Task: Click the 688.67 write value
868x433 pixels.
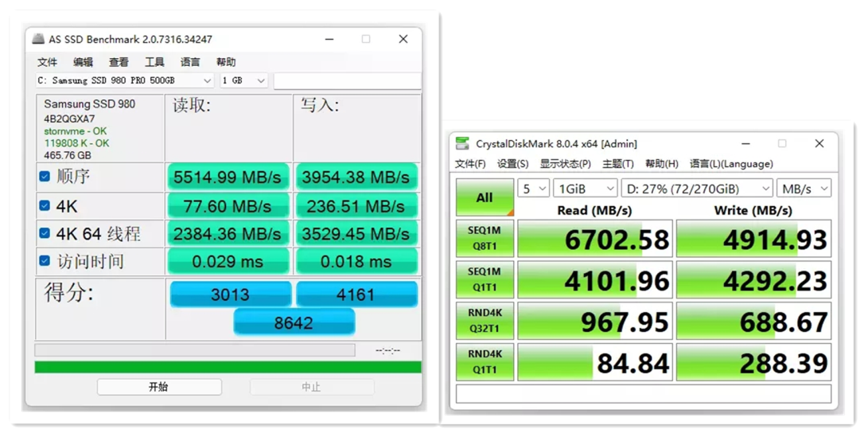Action: pos(754,321)
